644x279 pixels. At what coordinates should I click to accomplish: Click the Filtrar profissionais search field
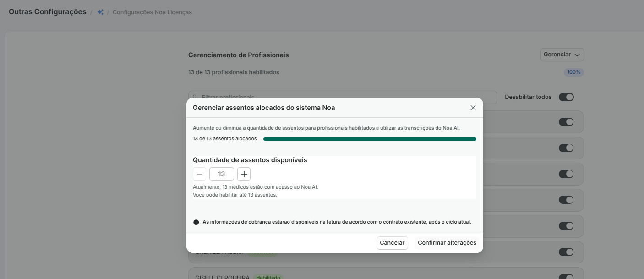pos(343,97)
